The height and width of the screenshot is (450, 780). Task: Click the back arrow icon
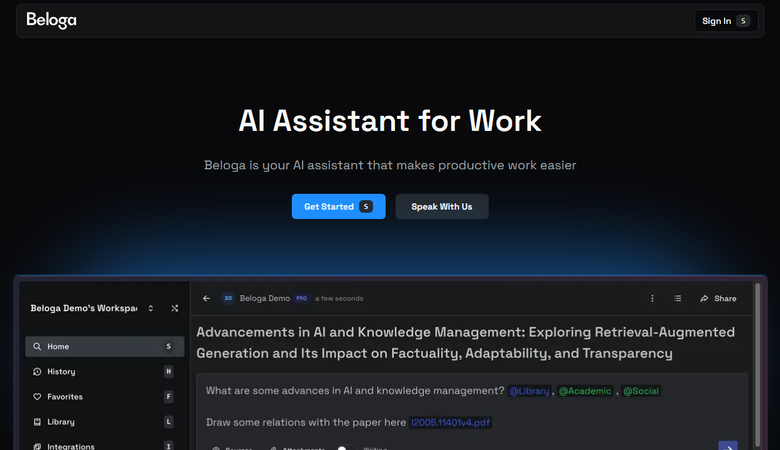click(x=206, y=298)
